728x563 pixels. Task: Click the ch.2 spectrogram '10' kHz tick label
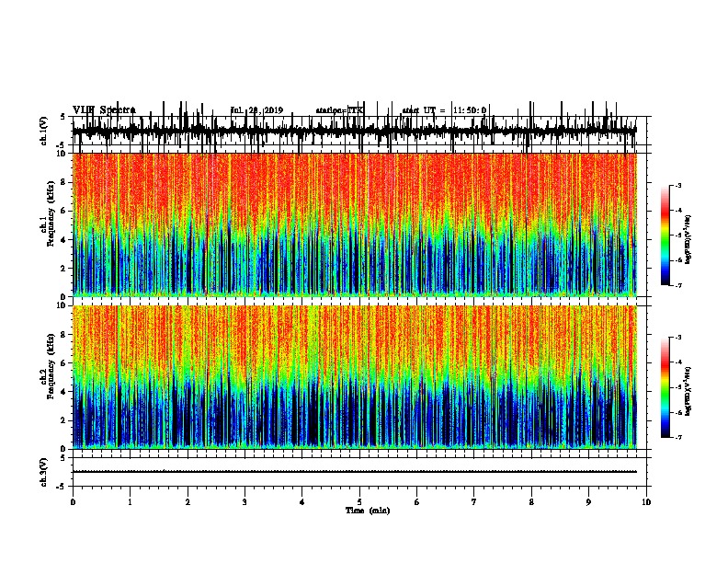[63, 305]
